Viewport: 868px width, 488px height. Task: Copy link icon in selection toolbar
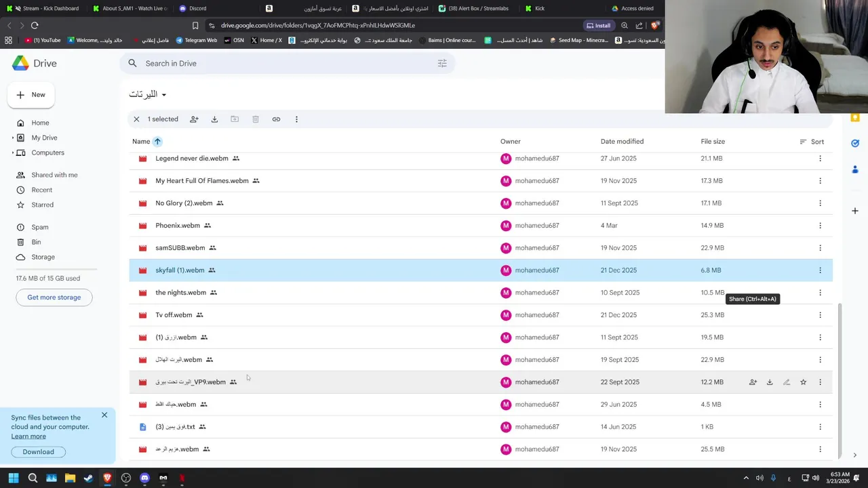tap(276, 119)
